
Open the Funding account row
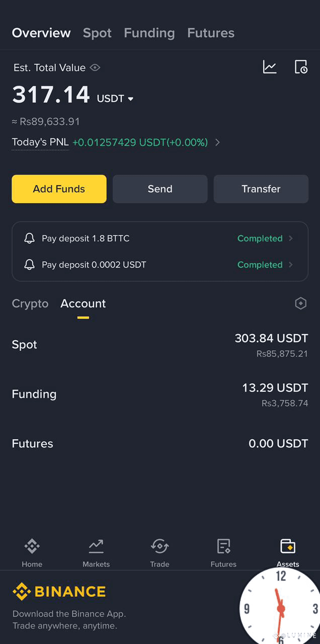click(160, 394)
